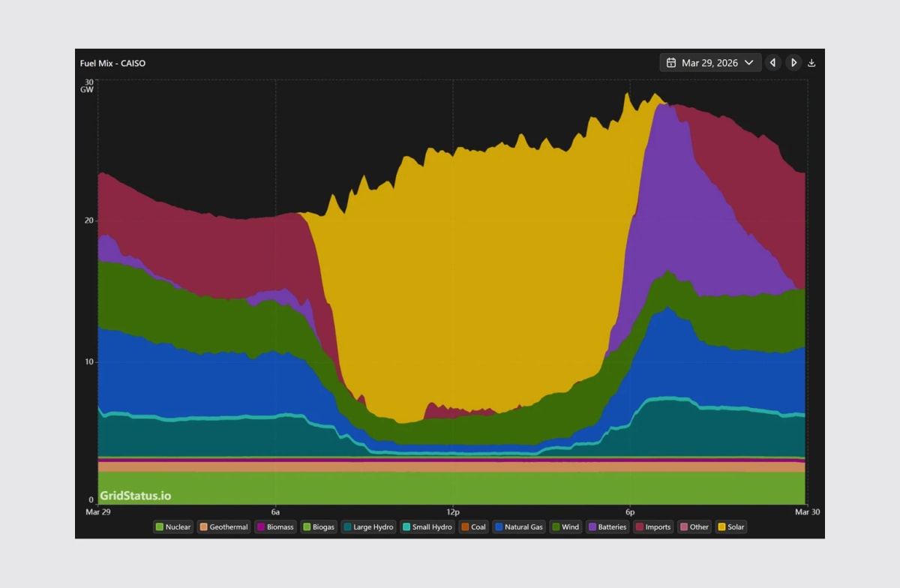Screen dimensions: 900x588
Task: Open the calendar date picker icon
Action: (671, 62)
